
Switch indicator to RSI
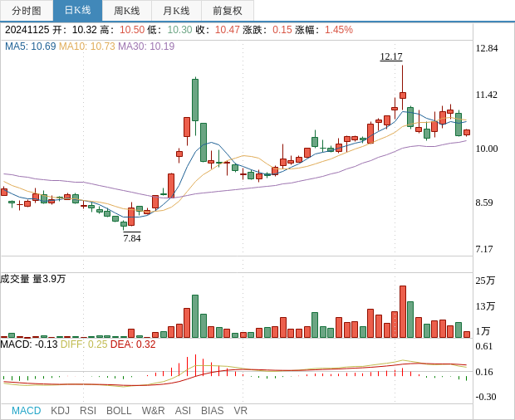tap(88, 411)
